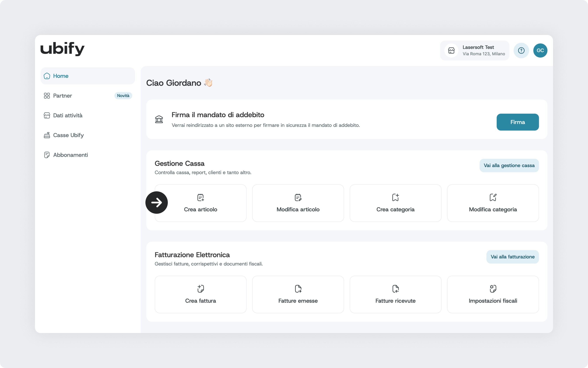Open the Fatture emesse card

[x=298, y=295]
